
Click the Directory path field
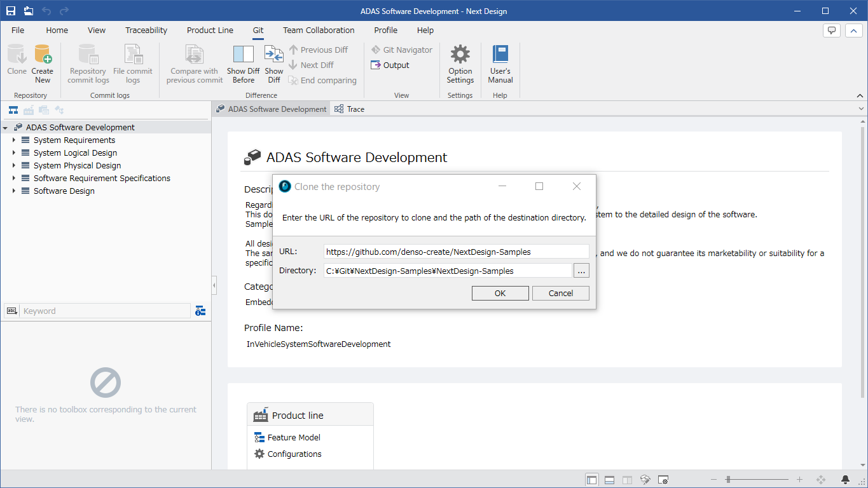448,271
